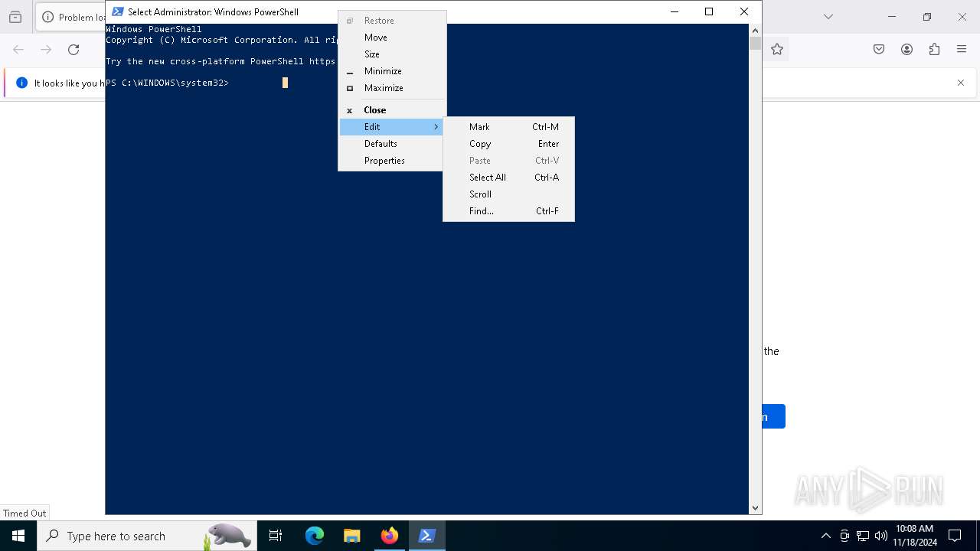The height and width of the screenshot is (551, 980).
Task: Open the Windows Start menu
Action: tap(18, 536)
